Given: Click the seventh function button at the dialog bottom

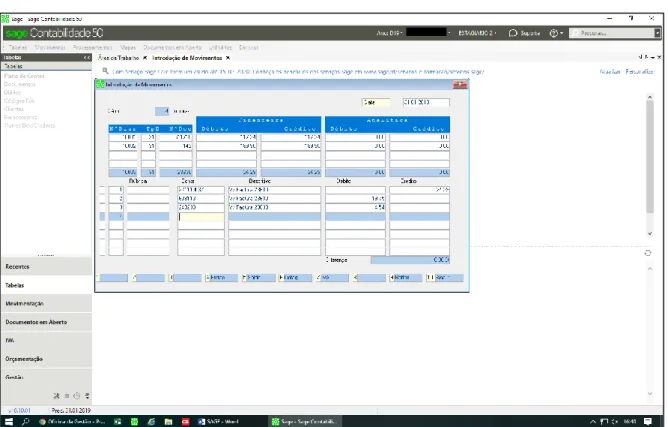Looking at the screenshot, I should tap(332, 277).
